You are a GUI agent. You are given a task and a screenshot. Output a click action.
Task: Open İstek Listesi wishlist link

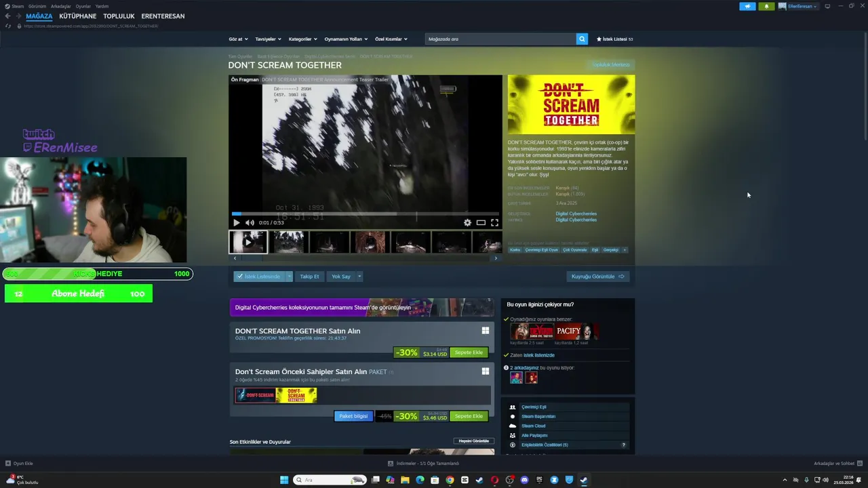point(614,39)
